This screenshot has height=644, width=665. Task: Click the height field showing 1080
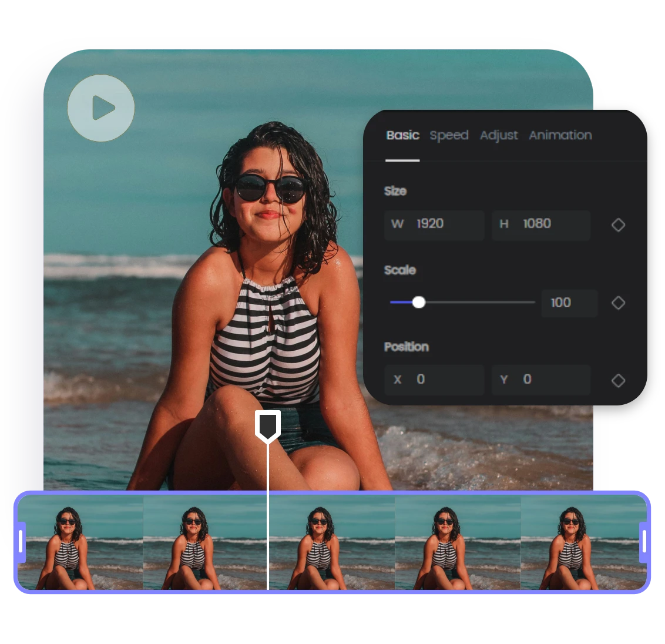pos(541,225)
